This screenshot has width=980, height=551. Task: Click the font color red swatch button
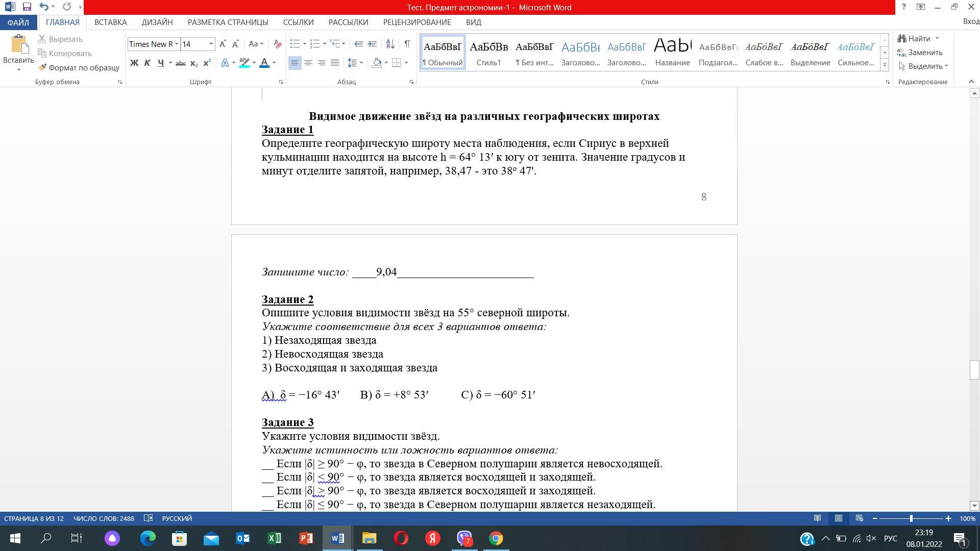coord(264,63)
